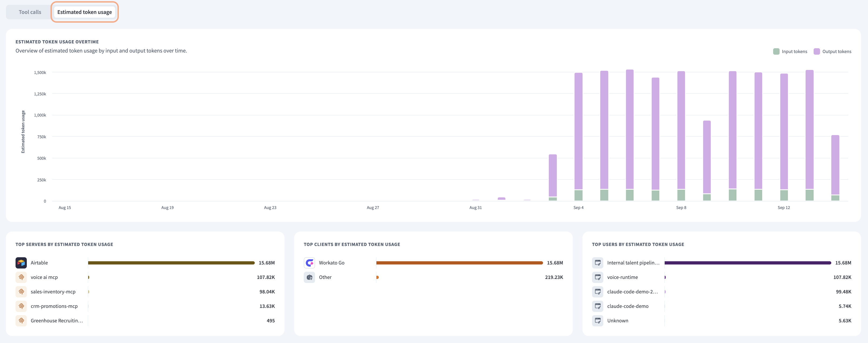
Task: Click the Sep 4 output tokens bar
Action: pyautogui.click(x=579, y=131)
